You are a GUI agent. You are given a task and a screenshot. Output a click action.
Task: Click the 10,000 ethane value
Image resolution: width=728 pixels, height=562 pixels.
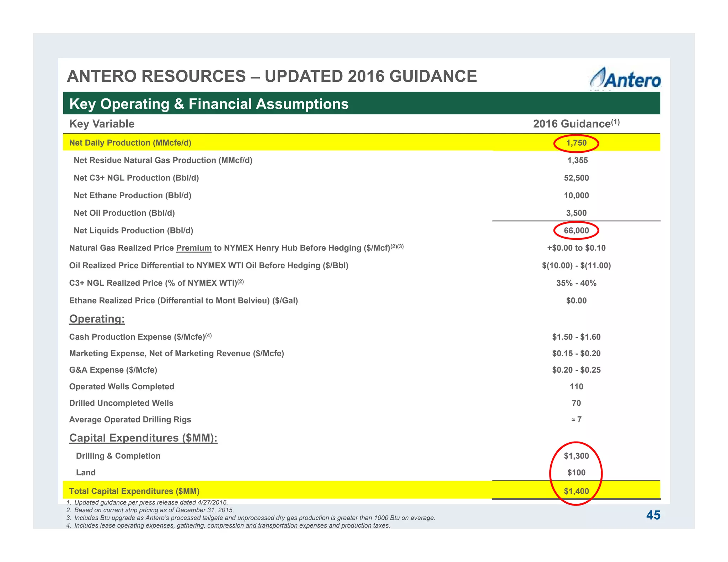(576, 195)
